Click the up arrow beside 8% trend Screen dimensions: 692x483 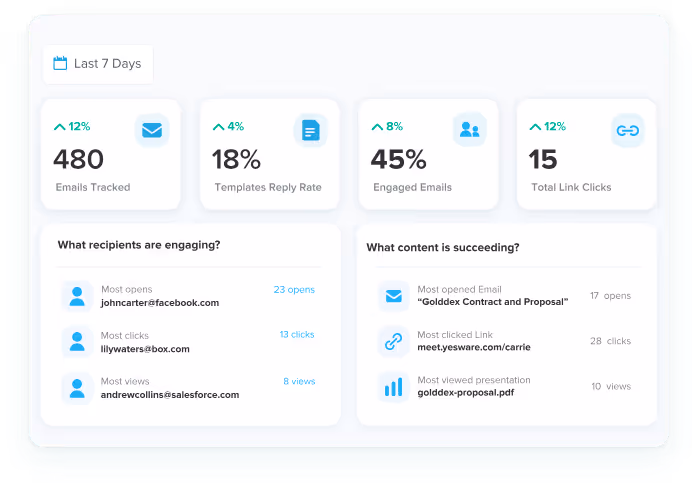377,127
